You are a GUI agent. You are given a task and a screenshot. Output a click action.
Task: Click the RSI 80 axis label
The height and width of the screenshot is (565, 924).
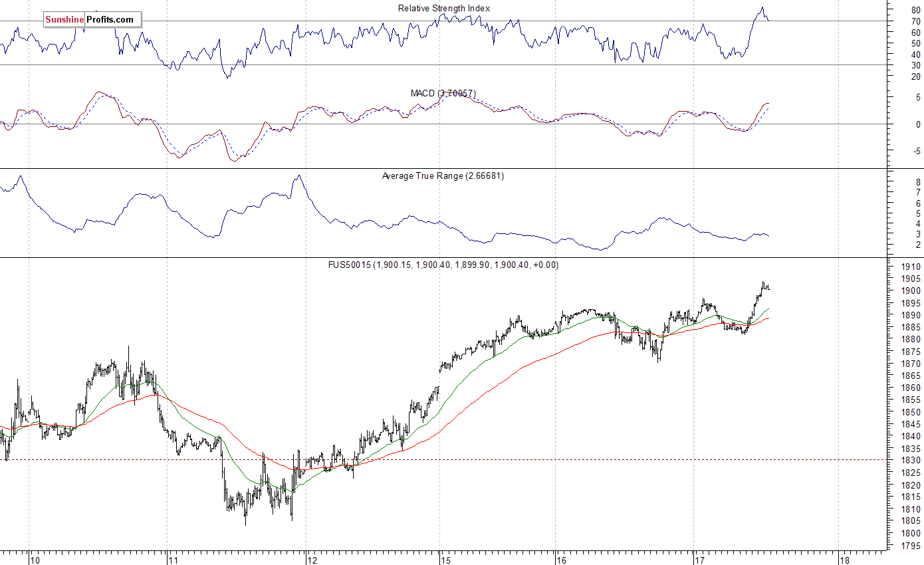point(916,9)
